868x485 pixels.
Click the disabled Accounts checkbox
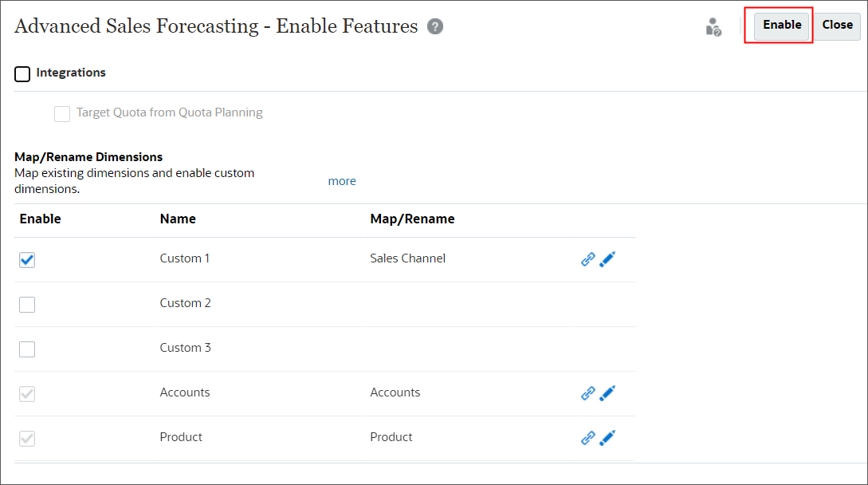coord(27,393)
